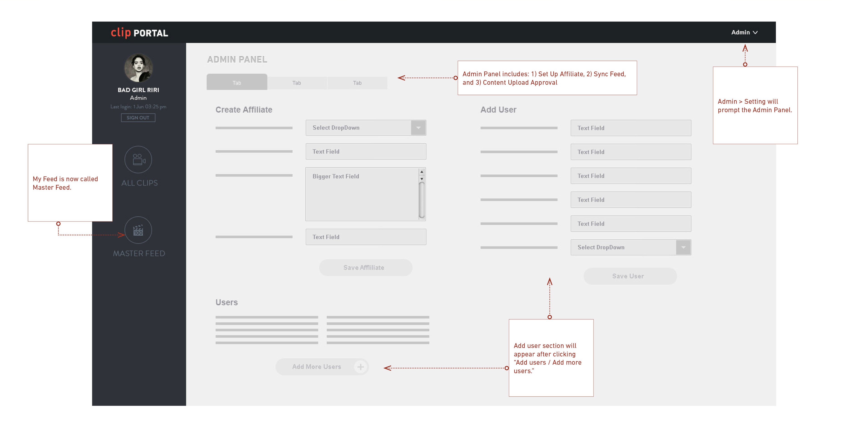868x444 pixels.
Task: Click the ALL CLIPS sidebar label
Action: [x=139, y=183]
